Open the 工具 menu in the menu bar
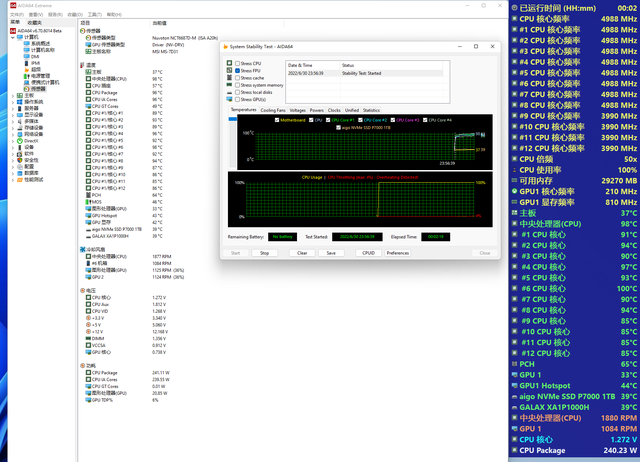This screenshot has height=462, width=640. (x=93, y=15)
